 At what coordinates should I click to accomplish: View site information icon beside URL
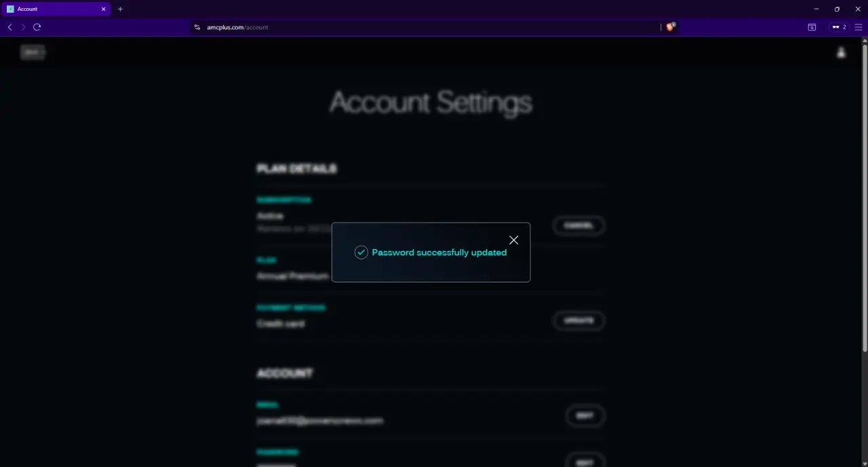197,27
